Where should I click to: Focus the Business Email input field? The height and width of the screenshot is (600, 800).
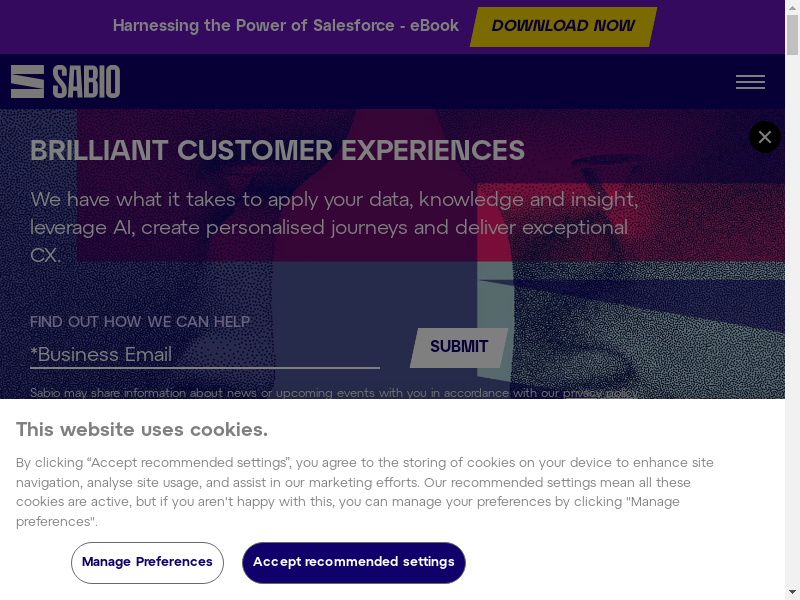204,355
